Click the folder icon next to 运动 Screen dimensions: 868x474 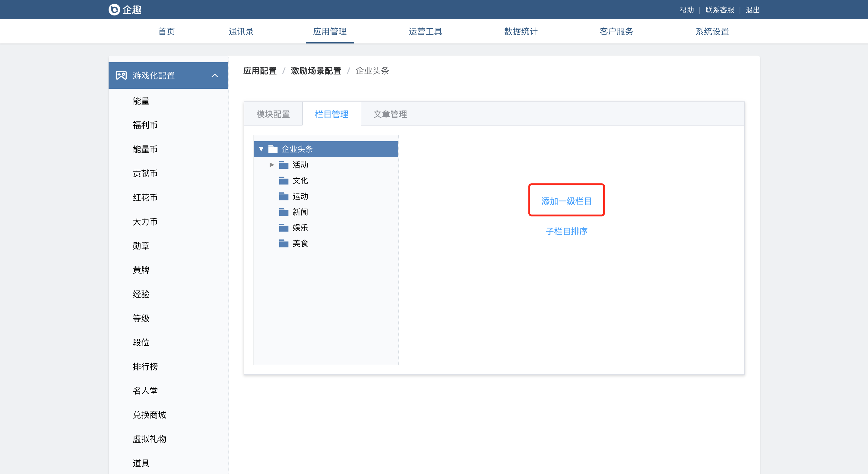pos(284,196)
